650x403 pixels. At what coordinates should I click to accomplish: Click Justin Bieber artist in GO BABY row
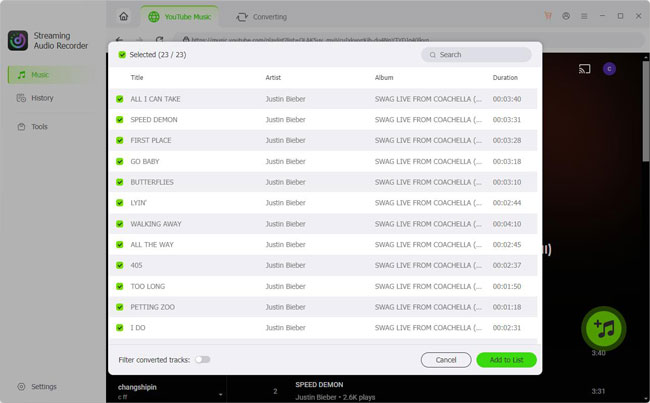pyautogui.click(x=286, y=162)
